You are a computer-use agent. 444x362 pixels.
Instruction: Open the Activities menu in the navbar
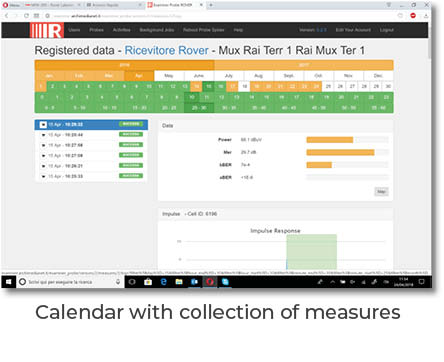[121, 30]
